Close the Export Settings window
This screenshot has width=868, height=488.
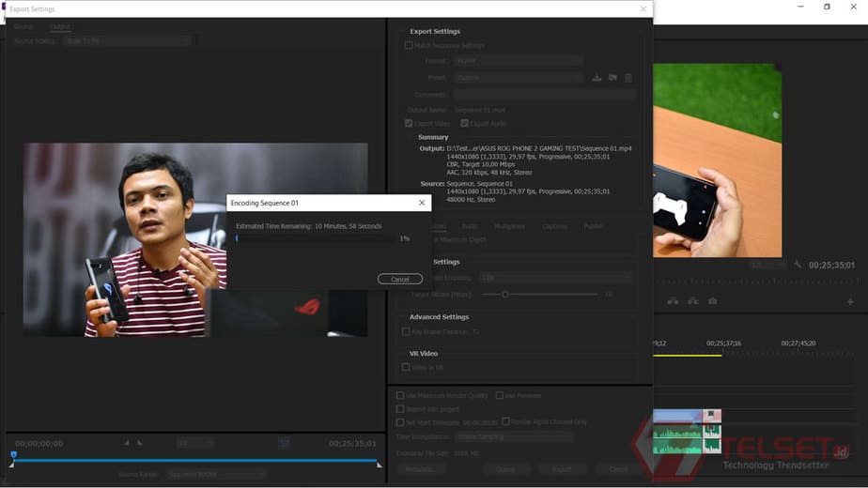coord(643,8)
